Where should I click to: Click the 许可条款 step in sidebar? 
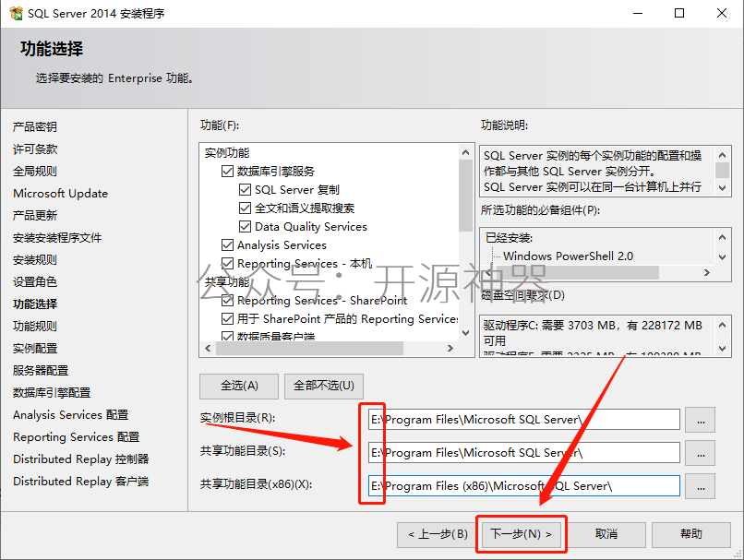click(35, 149)
